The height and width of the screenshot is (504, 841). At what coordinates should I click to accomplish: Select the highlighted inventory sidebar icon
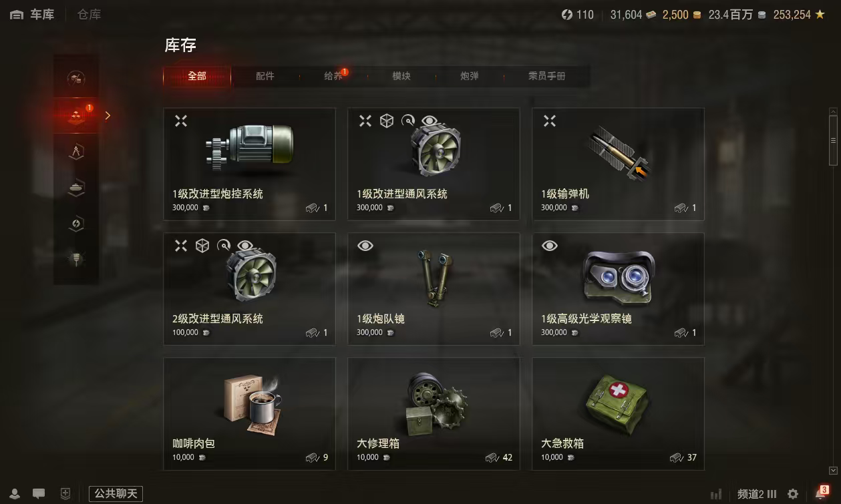[x=76, y=115]
